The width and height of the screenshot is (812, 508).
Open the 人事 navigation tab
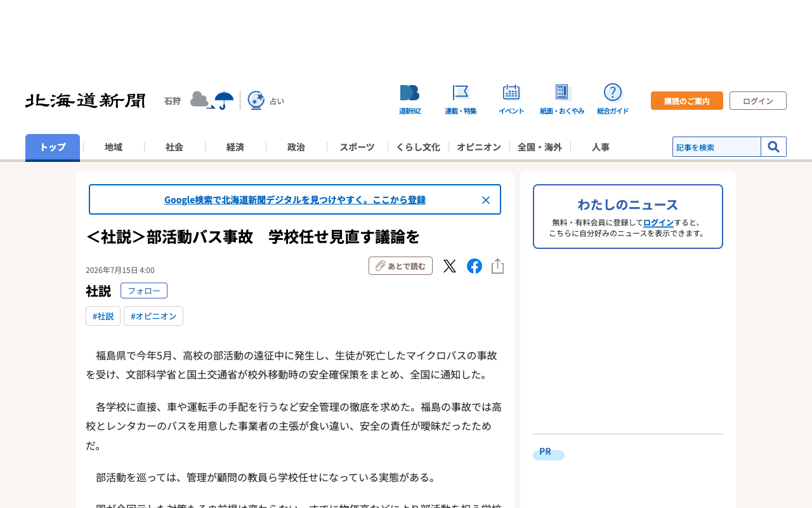click(x=601, y=147)
